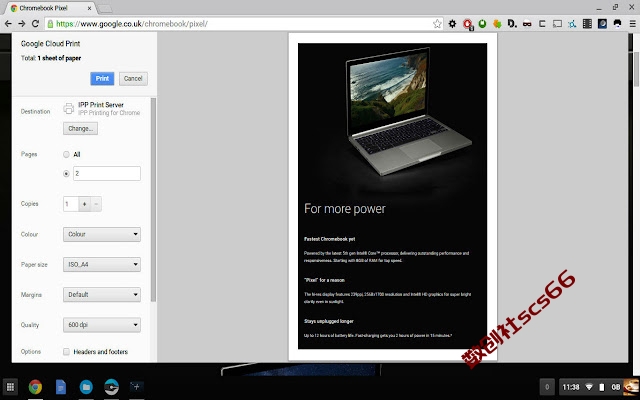Click the Wi-Fi icon in system tray

[589, 387]
